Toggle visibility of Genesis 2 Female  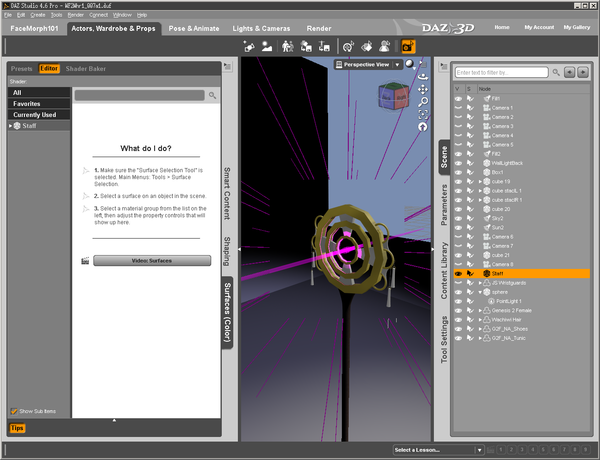[458, 310]
